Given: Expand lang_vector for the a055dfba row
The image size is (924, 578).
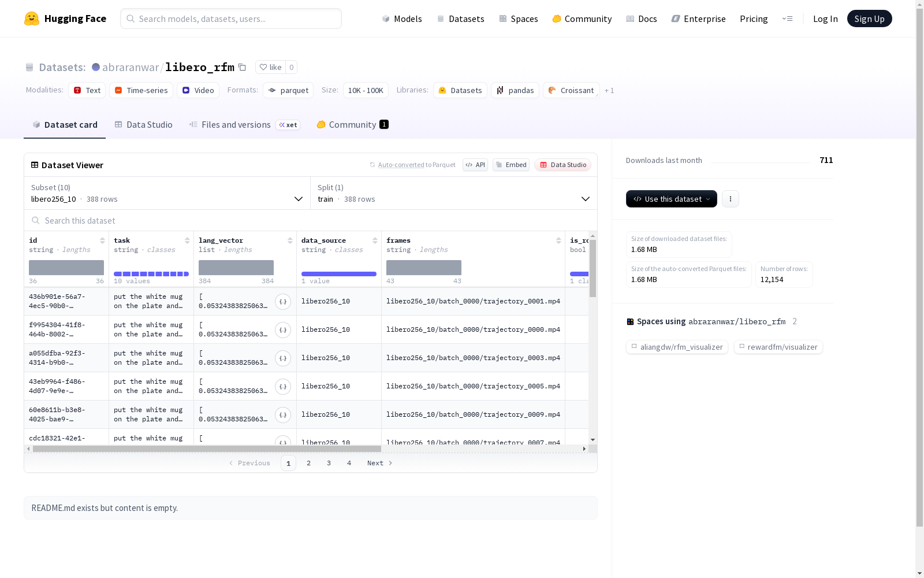Looking at the screenshot, I should pos(283,358).
